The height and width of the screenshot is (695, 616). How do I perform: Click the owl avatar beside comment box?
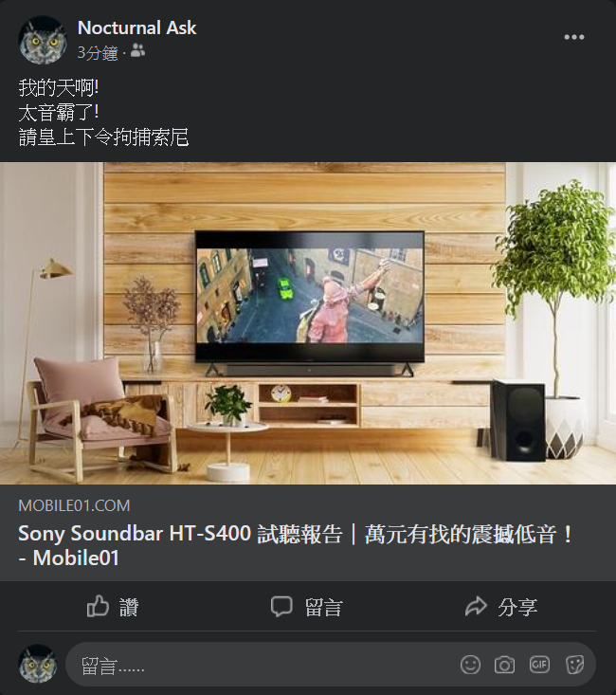tap(38, 664)
